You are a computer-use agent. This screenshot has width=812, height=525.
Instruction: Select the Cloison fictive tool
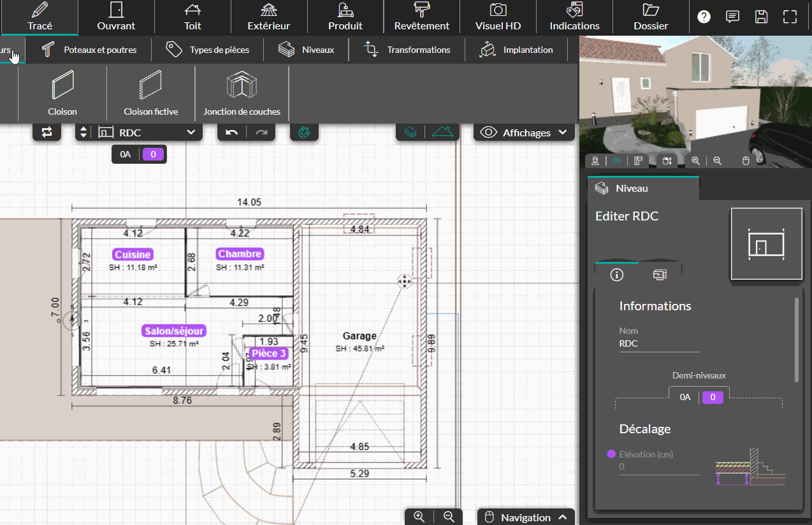point(150,93)
